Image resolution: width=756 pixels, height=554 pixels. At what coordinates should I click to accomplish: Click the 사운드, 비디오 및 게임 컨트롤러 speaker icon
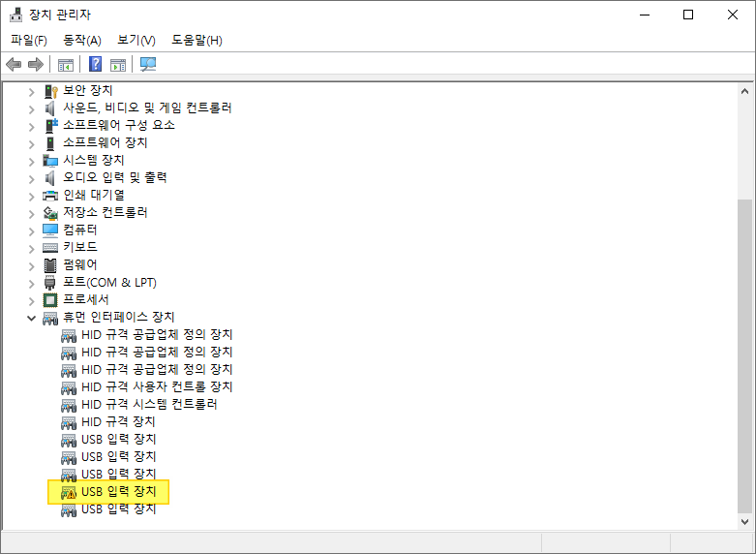(50, 108)
